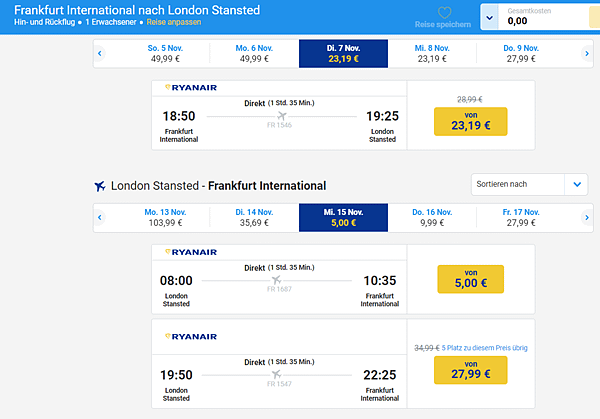This screenshot has height=419, width=600.
Task: Select outbound date Mi. 8 Nov.
Action: tap(432, 54)
